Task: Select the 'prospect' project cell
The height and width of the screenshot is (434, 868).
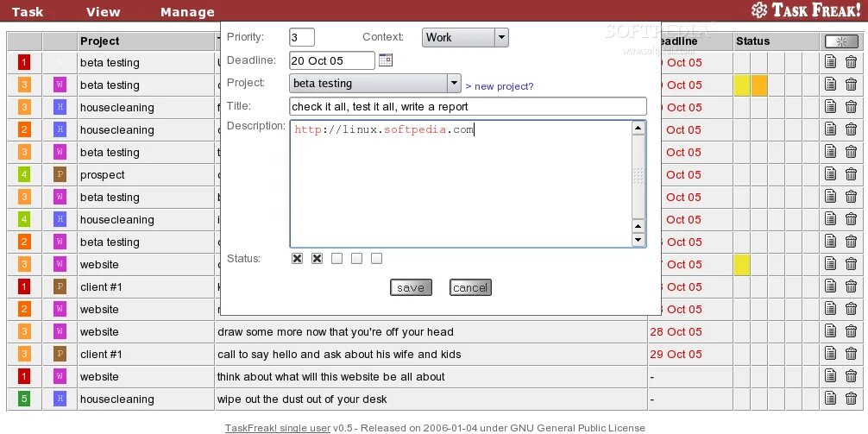Action: (146, 175)
